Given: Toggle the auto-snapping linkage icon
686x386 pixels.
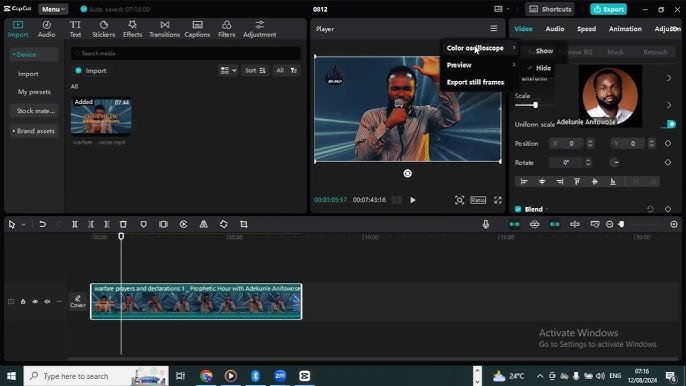Looking at the screenshot, I should coord(535,224).
